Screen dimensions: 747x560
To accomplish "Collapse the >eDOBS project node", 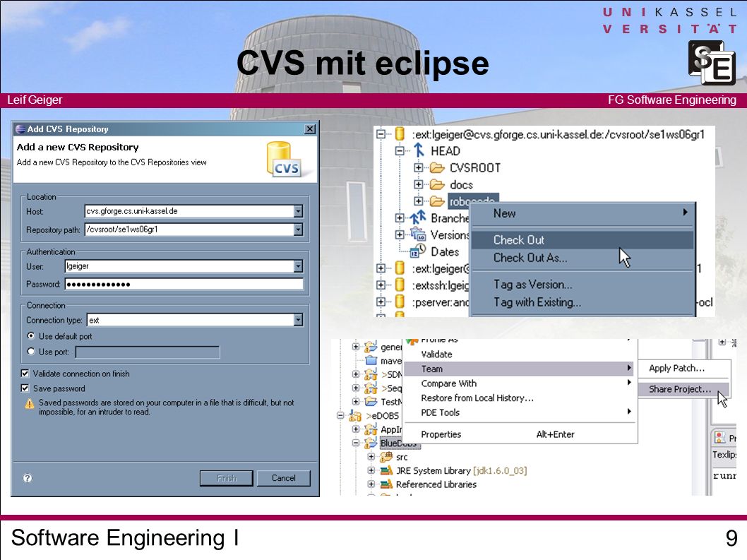I will point(340,416).
